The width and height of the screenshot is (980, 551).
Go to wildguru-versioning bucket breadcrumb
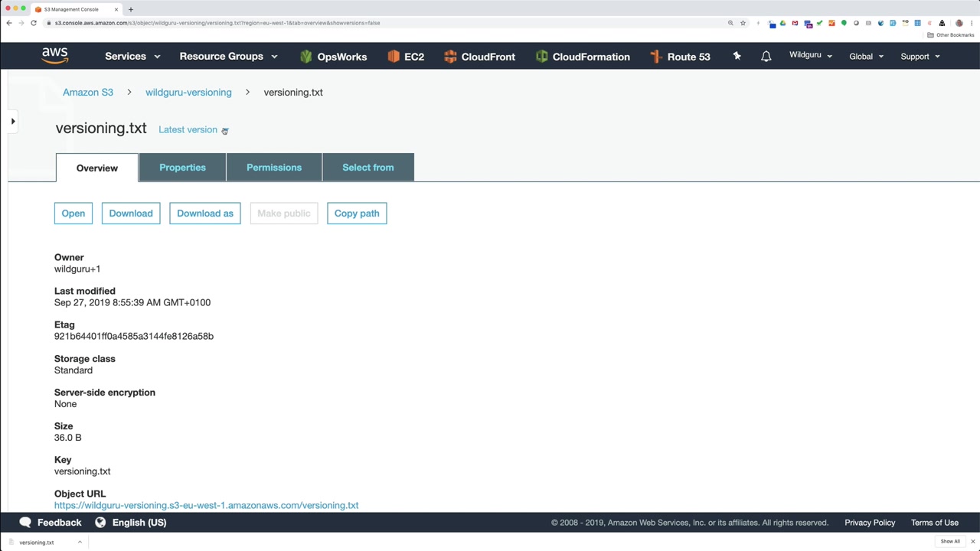[x=188, y=93]
